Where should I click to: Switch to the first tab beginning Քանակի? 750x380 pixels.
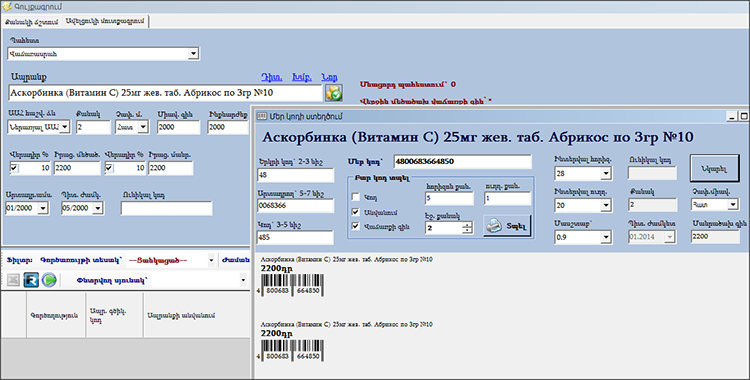(x=32, y=22)
